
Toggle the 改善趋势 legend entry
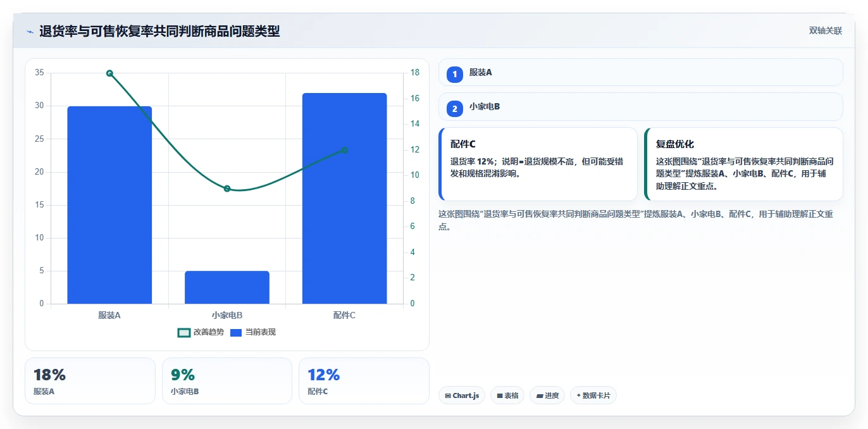pyautogui.click(x=201, y=332)
